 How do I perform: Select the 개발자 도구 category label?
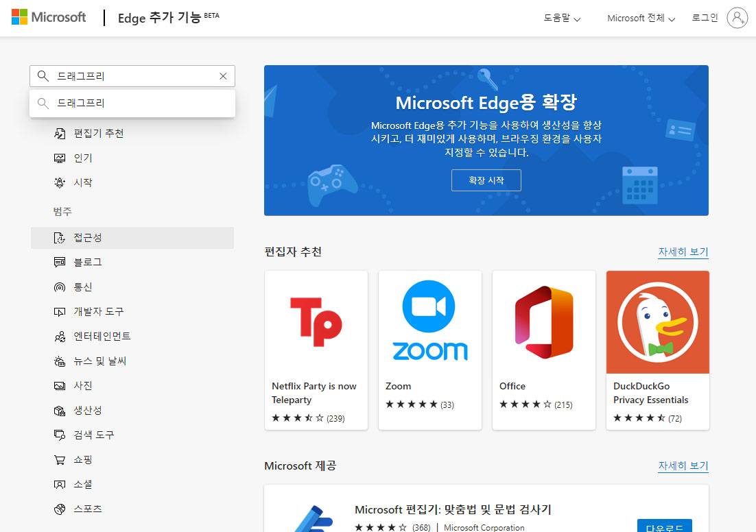pos(98,312)
